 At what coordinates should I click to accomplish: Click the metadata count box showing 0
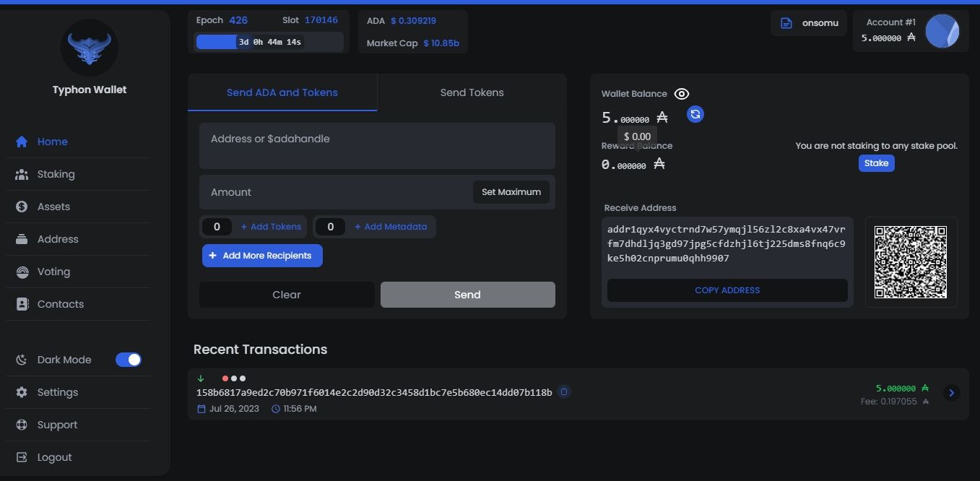tap(331, 227)
